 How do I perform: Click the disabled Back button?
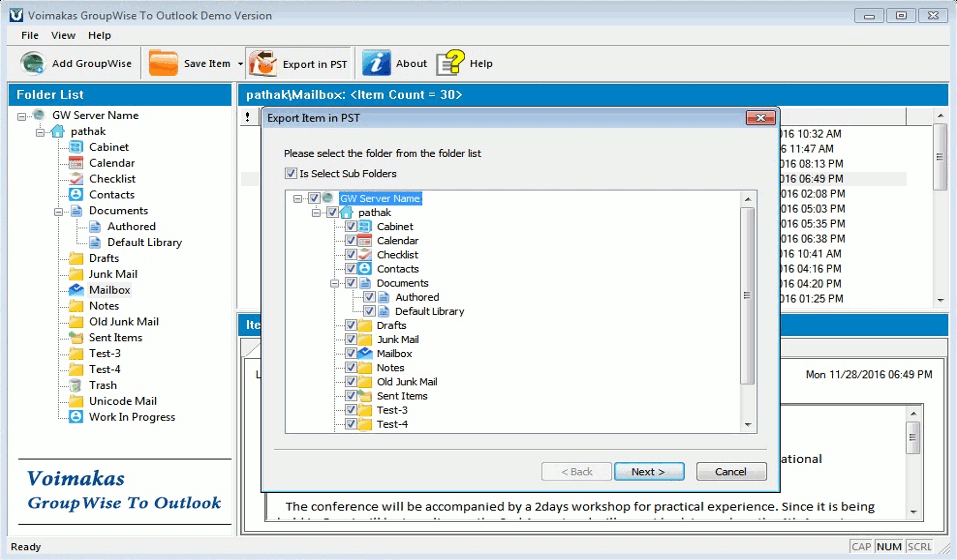tap(577, 472)
